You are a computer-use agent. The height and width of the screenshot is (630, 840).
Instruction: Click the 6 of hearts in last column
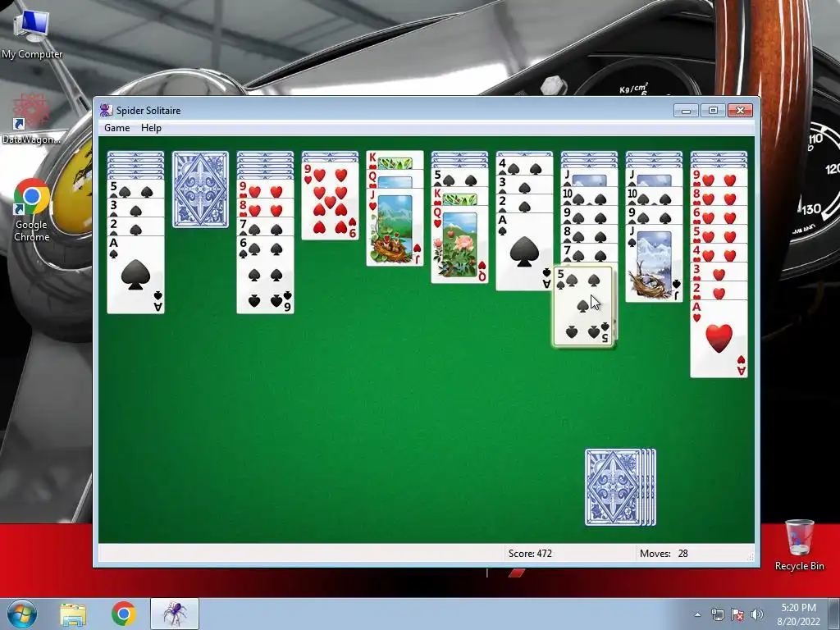pyautogui.click(x=719, y=215)
